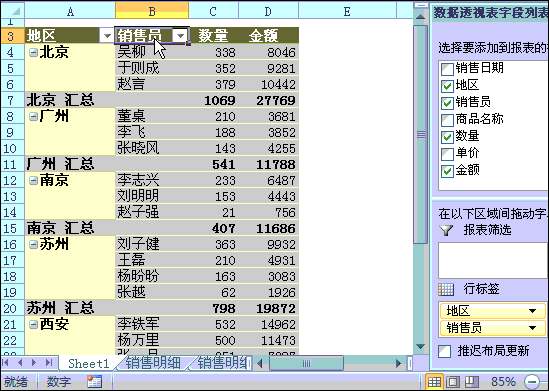Switch to Normal view icon
This screenshot has height=391, width=549.
[x=434, y=382]
